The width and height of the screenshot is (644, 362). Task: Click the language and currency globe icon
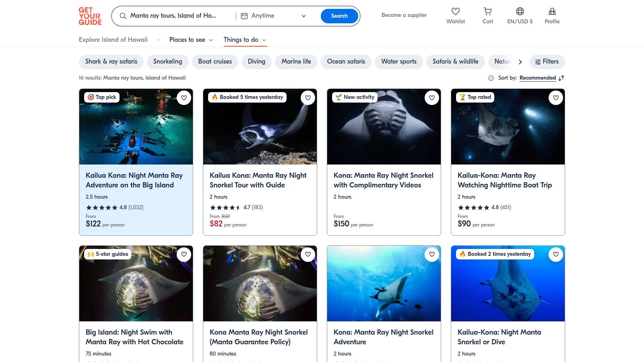click(520, 12)
